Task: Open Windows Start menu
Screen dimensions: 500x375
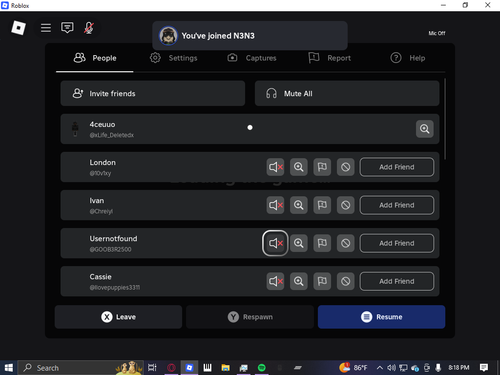Action: tap(8, 368)
